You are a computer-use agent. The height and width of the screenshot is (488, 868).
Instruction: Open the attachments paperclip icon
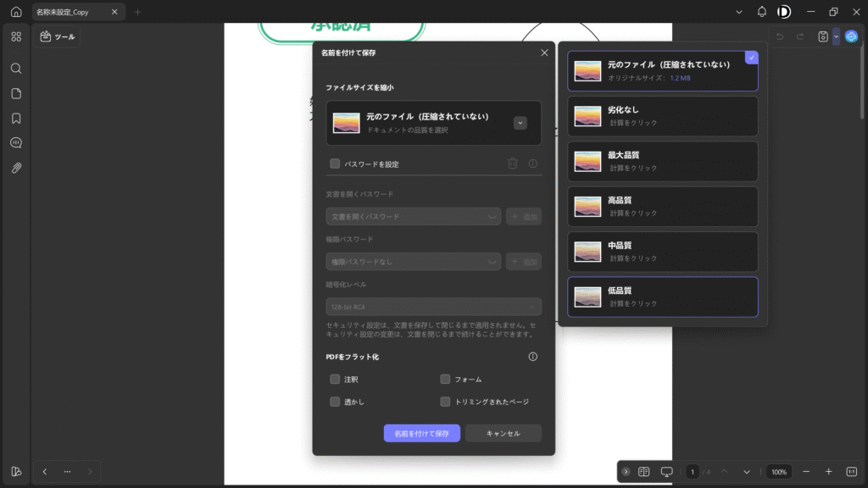click(x=16, y=168)
